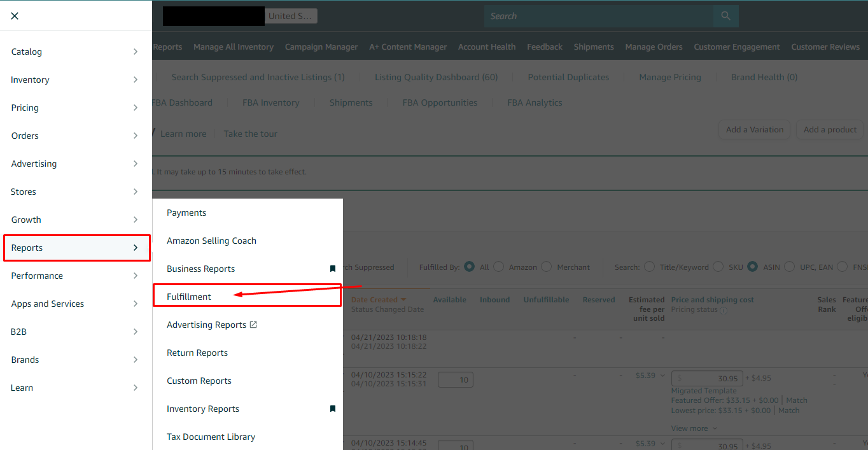Screen dimensions: 868x450
Task: Open Account Health top link
Action: click(x=487, y=46)
